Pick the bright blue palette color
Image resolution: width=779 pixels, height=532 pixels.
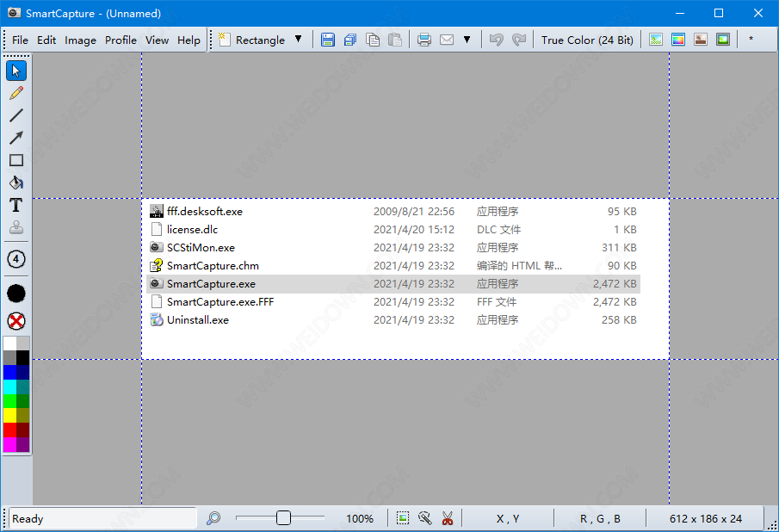coord(9,372)
